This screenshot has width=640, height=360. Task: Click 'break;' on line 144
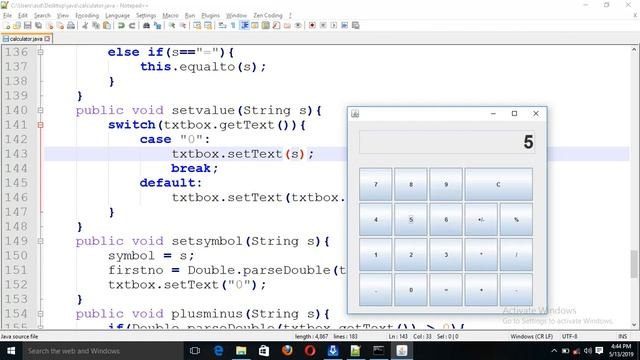click(194, 168)
